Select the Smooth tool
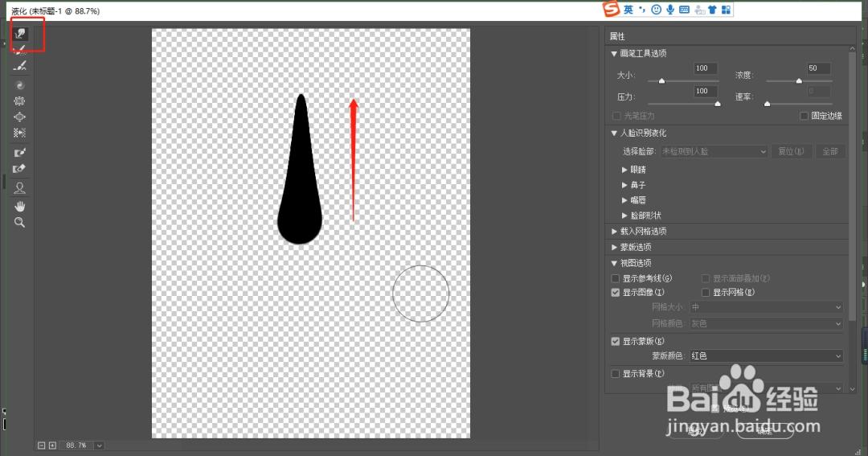 click(x=20, y=66)
